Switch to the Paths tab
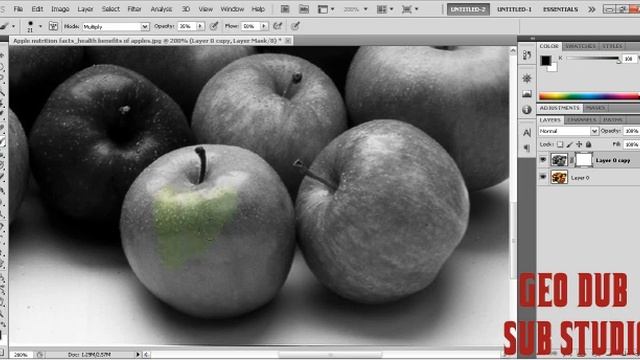This screenshot has height=360, width=640. click(x=613, y=120)
